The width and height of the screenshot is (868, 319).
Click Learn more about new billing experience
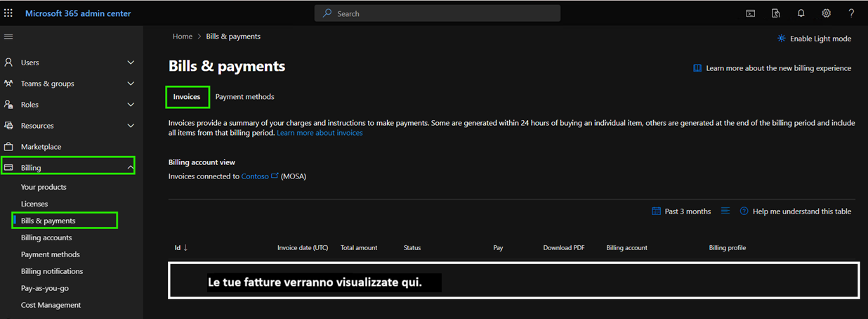(x=779, y=68)
